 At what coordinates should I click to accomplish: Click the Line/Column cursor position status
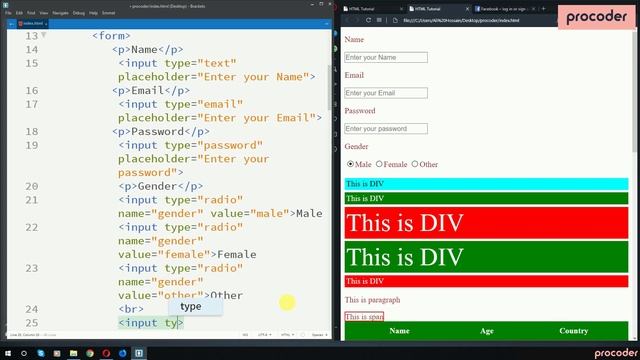(24, 335)
